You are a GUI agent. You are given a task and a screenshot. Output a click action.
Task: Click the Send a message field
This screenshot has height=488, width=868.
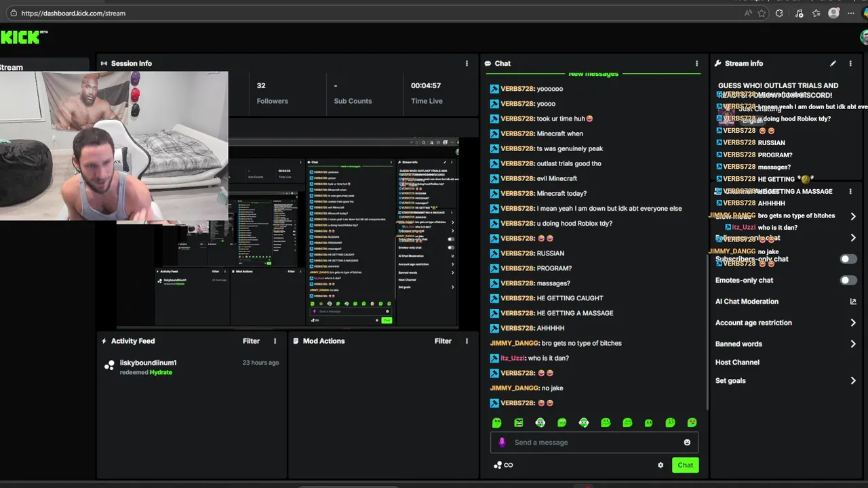(594, 443)
